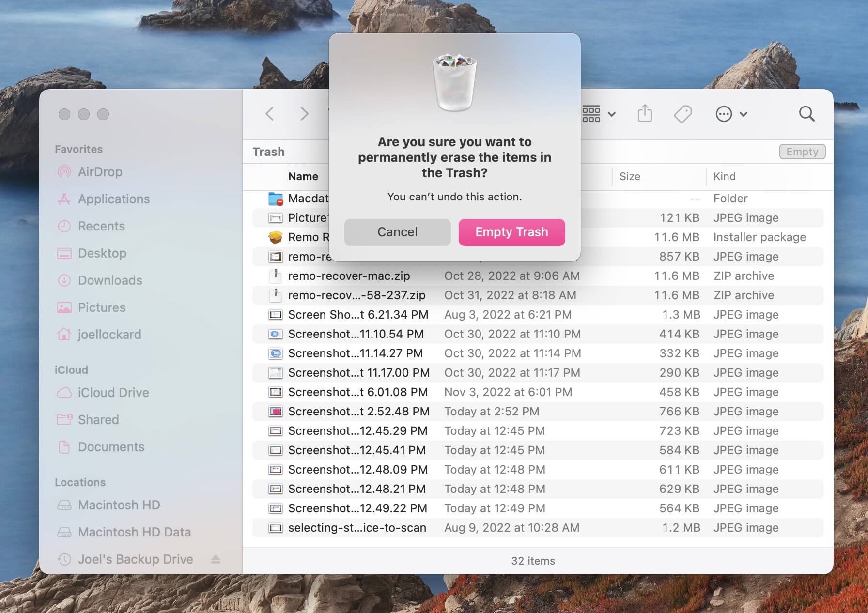Image resolution: width=868 pixels, height=613 pixels.
Task: Click the 32 items status text
Action: (x=533, y=561)
